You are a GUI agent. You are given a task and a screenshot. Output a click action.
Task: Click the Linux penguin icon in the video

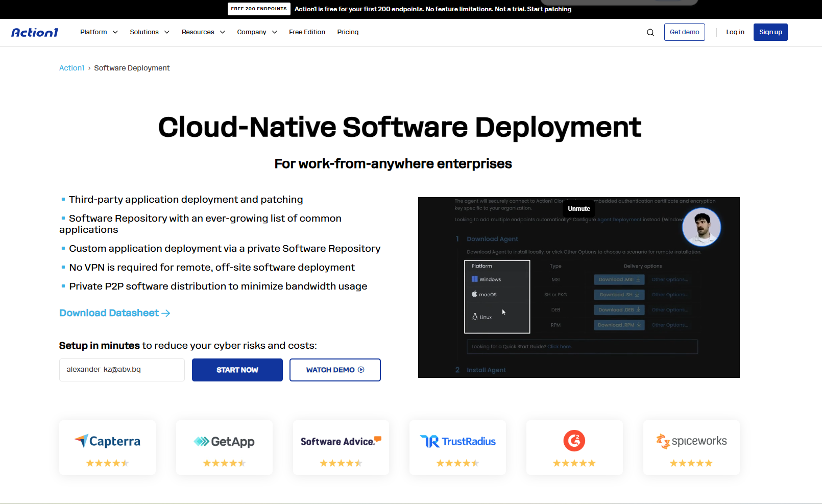pos(475,317)
